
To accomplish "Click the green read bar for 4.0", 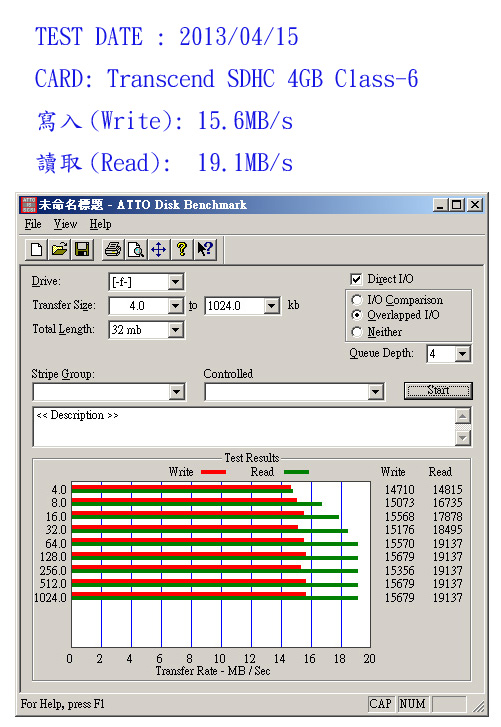I will click(183, 491).
